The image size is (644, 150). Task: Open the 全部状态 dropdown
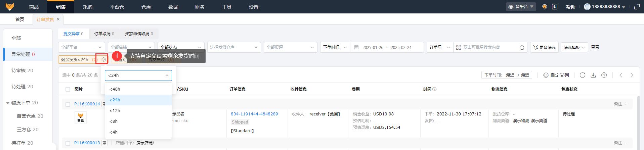tap(181, 47)
